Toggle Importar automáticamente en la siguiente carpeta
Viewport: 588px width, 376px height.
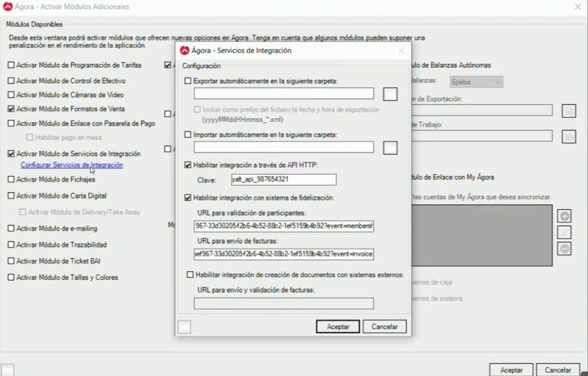(188, 134)
